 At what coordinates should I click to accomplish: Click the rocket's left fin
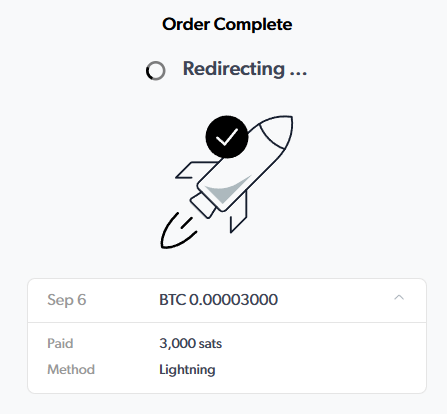point(195,170)
